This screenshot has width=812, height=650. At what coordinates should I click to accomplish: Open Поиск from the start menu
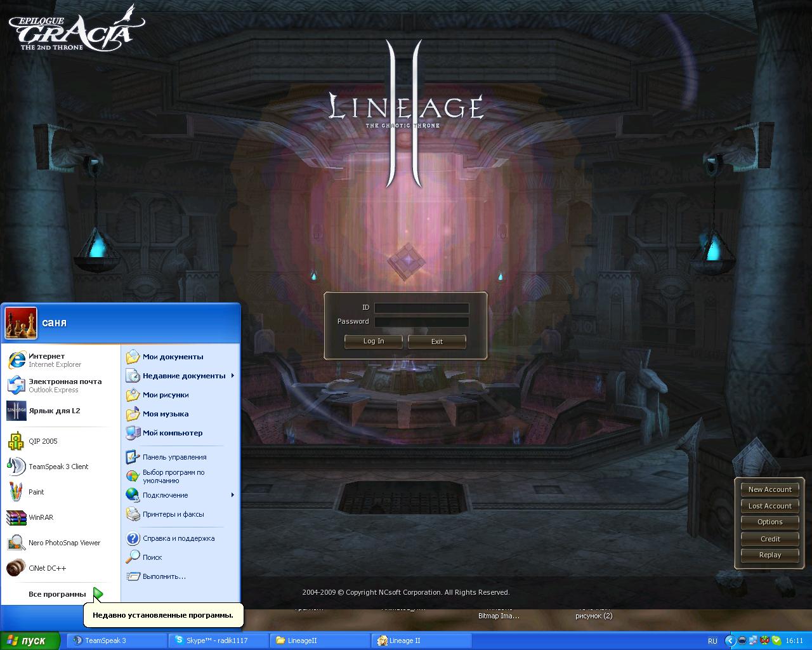[180, 557]
